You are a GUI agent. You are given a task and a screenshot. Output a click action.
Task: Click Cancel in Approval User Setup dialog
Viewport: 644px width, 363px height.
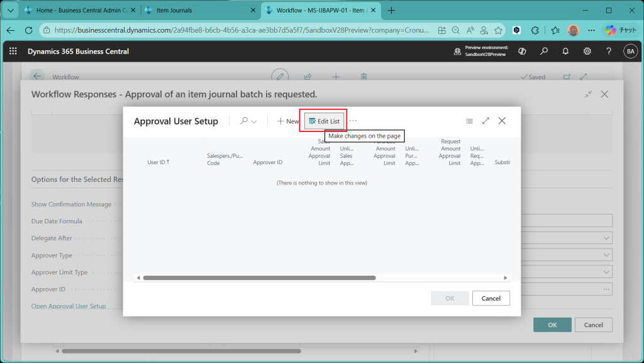pos(491,298)
